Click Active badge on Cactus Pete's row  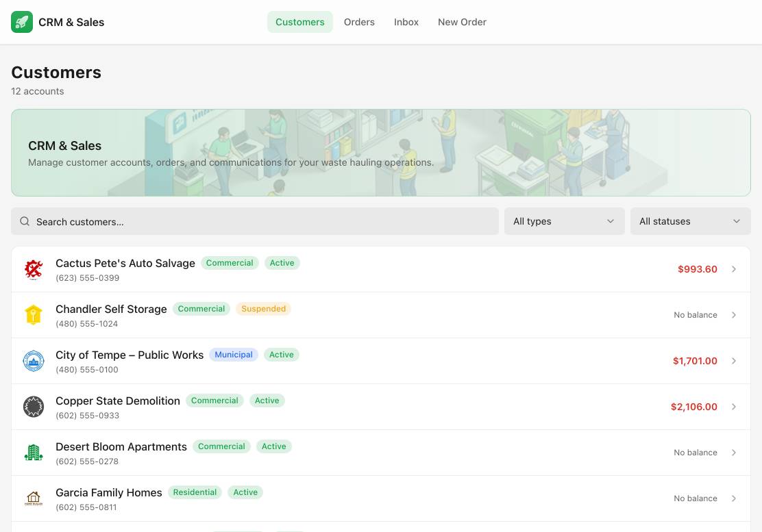tap(282, 263)
